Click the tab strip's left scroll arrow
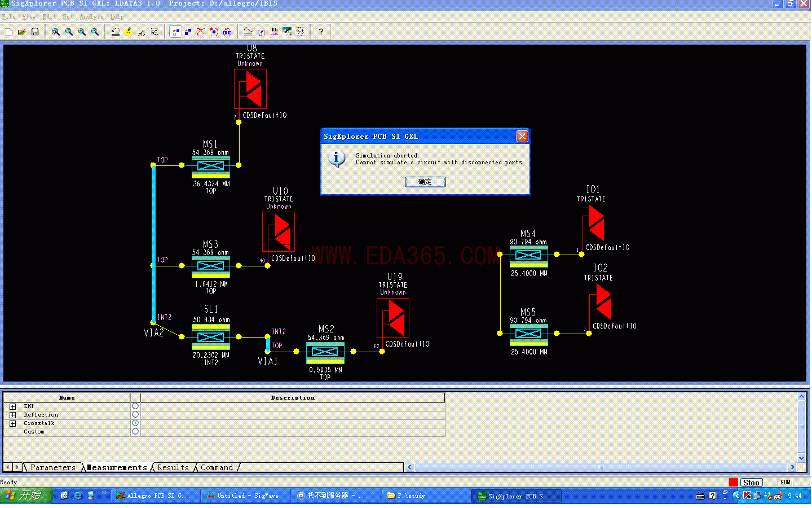Screen dimensions: 812x508 8,467
